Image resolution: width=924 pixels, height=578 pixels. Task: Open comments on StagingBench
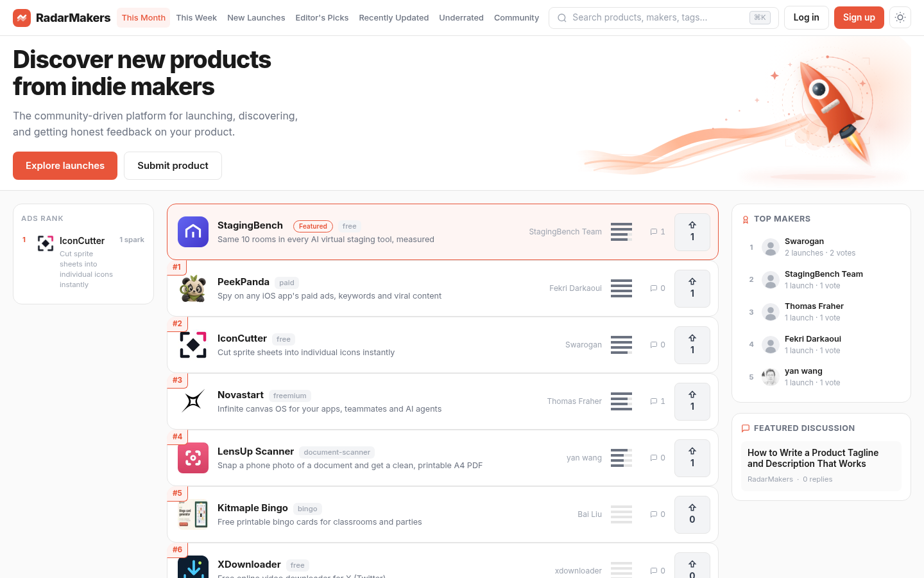[x=658, y=232]
